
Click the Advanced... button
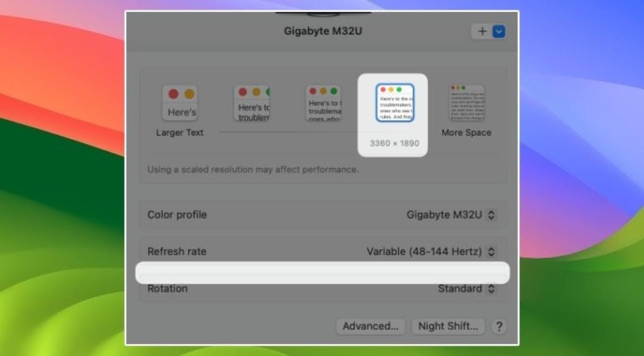tap(370, 326)
